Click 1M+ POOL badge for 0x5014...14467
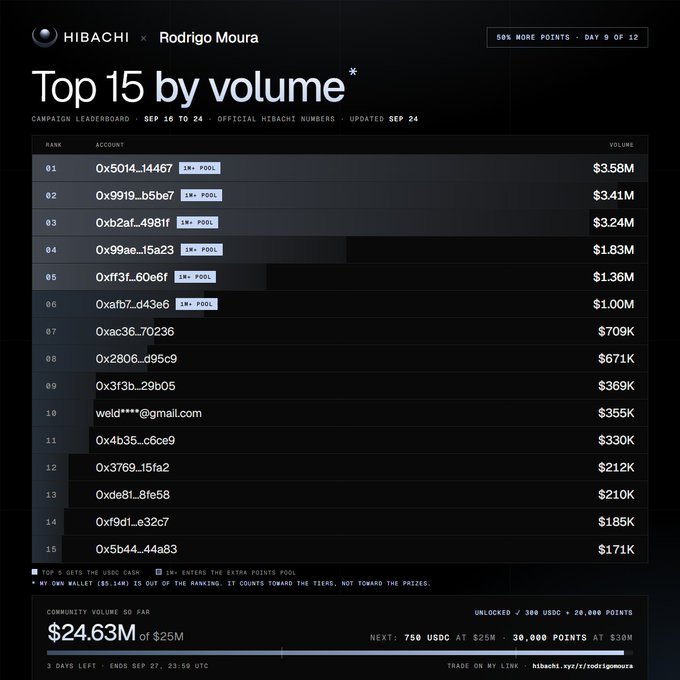This screenshot has width=680, height=680. 199,168
